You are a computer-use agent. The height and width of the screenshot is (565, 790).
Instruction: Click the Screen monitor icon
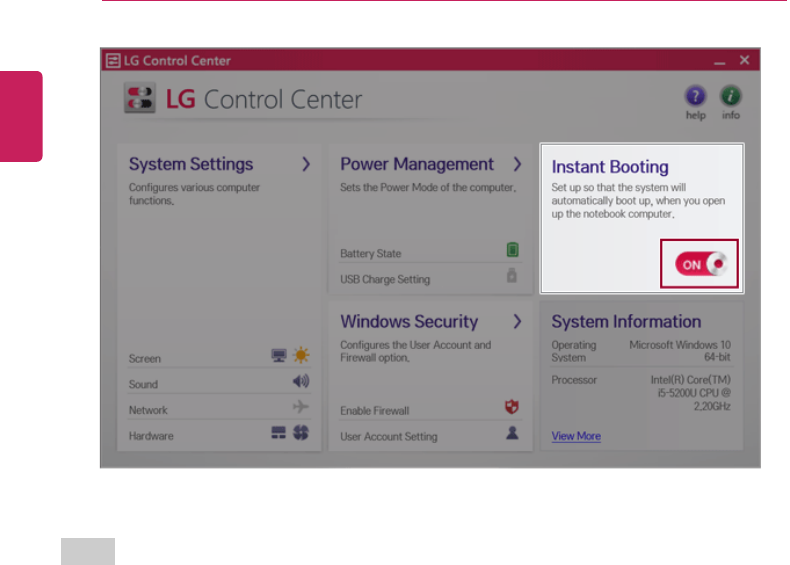[x=279, y=355]
